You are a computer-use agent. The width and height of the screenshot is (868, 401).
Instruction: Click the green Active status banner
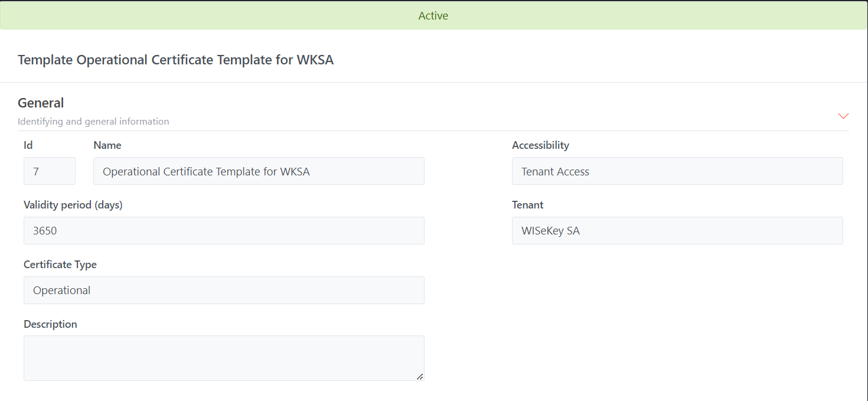[433, 16]
